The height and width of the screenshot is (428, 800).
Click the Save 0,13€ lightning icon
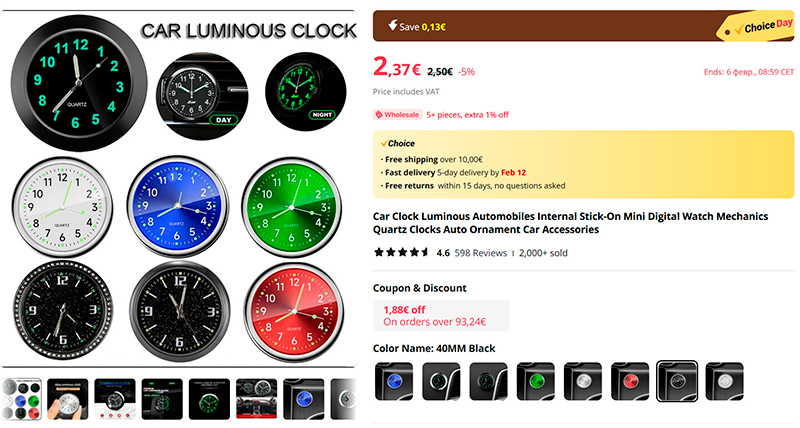point(392,25)
